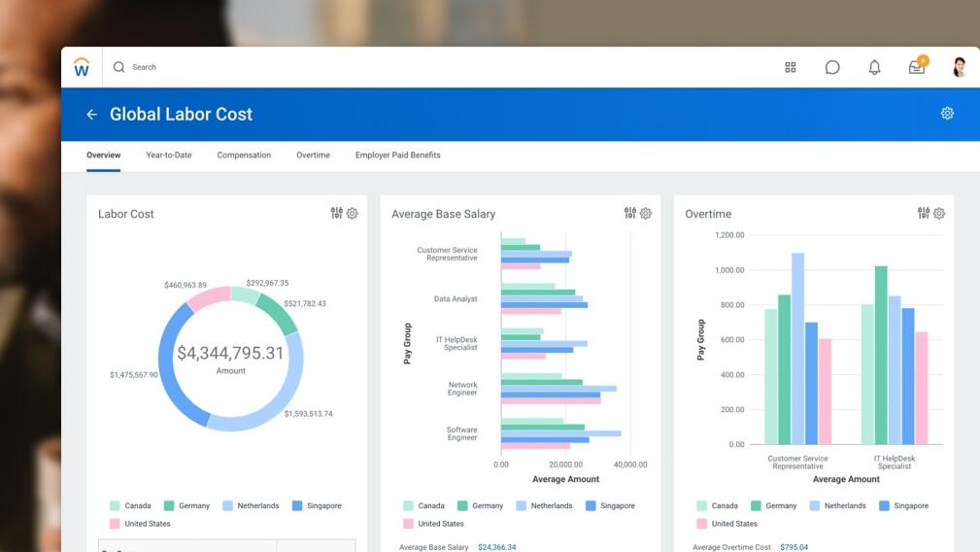This screenshot has height=552, width=980.
Task: Switch to the Year-to-Date tab
Action: [x=169, y=155]
